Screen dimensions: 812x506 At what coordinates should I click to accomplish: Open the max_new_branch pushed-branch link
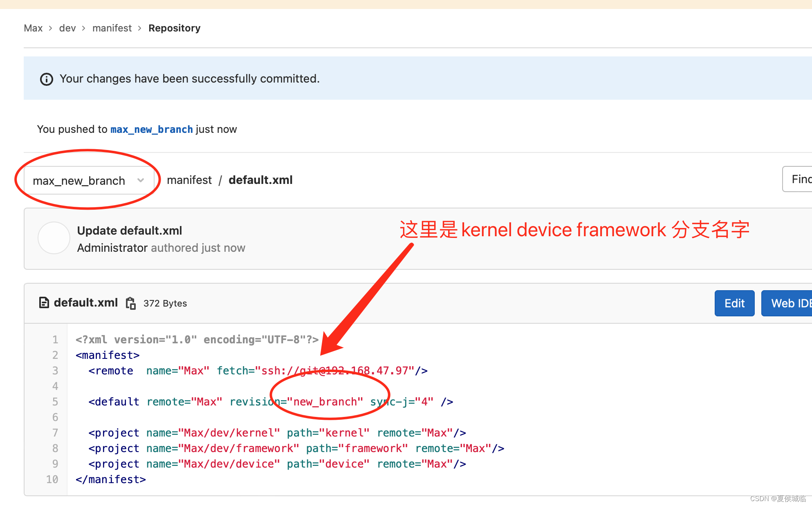click(x=151, y=130)
